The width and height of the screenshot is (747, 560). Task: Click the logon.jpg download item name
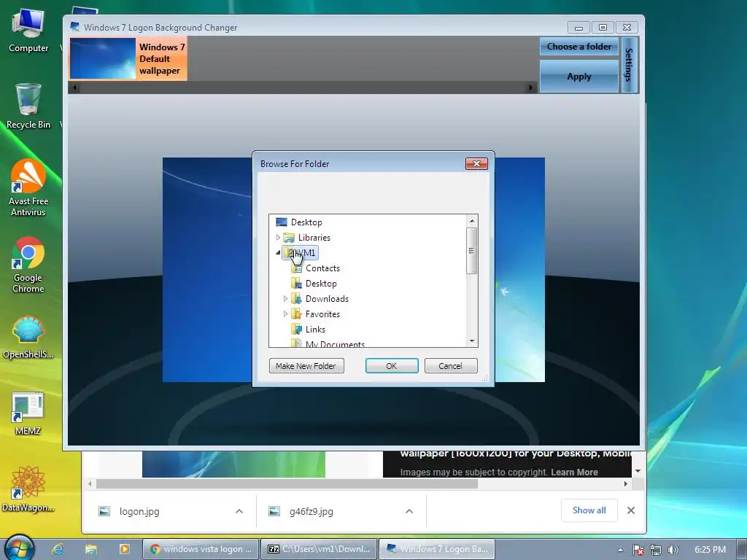coord(139,511)
